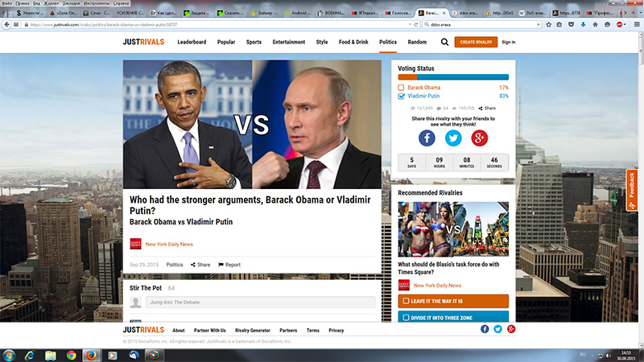Open the Файл menu
This screenshot has height=362, width=644.
6,3
